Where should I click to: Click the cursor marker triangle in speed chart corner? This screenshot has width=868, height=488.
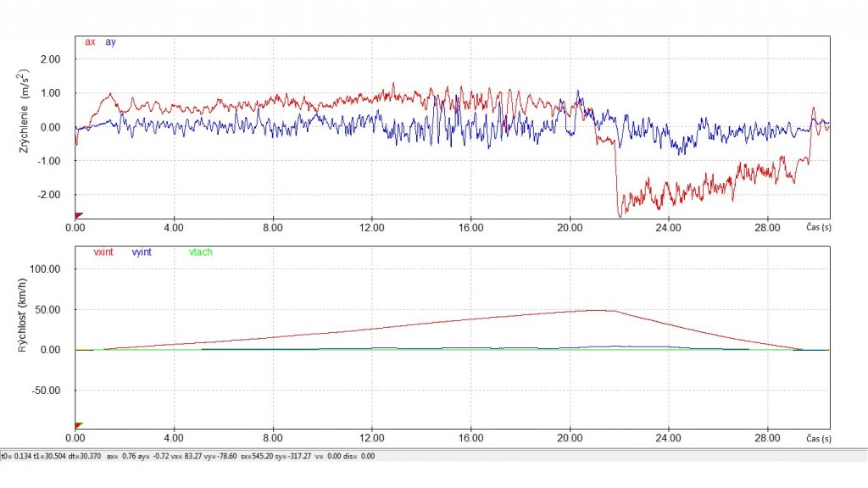pos(79,425)
